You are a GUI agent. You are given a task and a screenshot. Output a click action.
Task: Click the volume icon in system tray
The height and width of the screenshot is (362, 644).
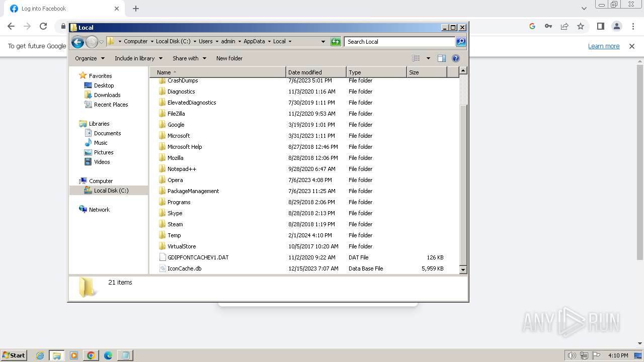tap(572, 355)
